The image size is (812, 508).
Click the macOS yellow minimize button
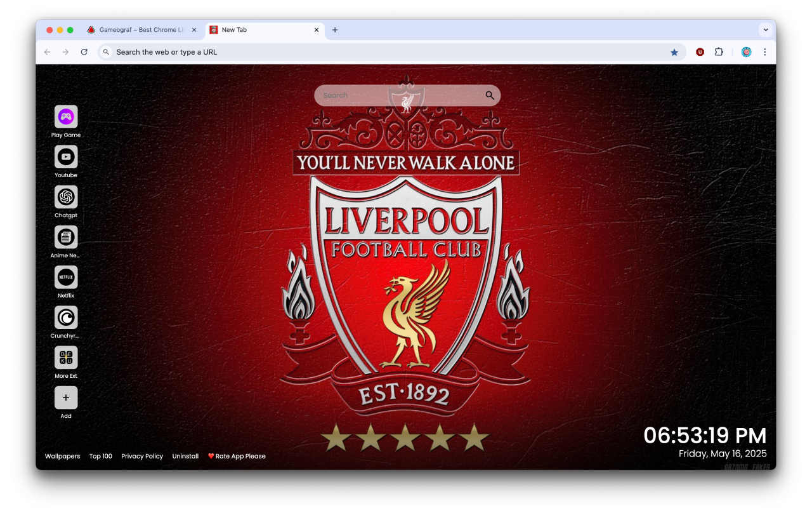(x=60, y=30)
